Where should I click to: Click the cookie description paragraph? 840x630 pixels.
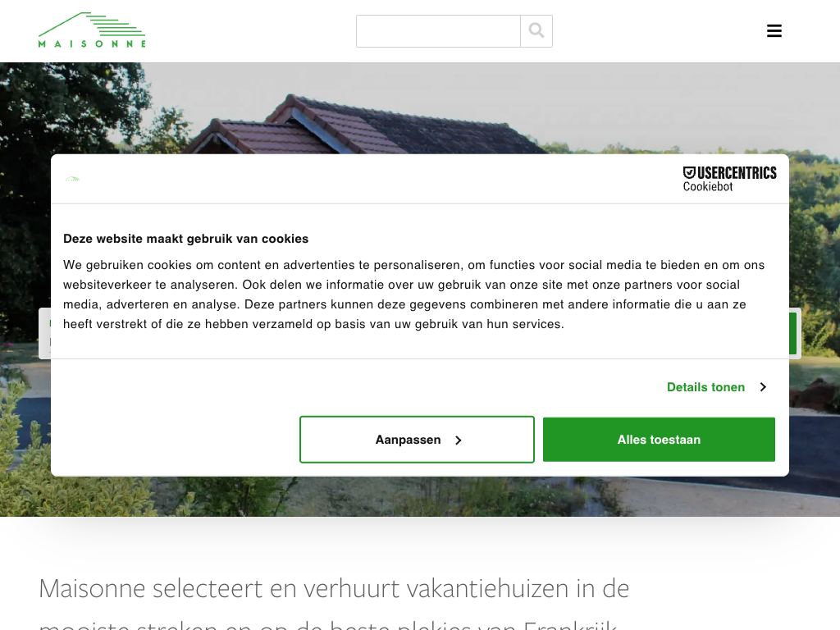pyautogui.click(x=413, y=294)
